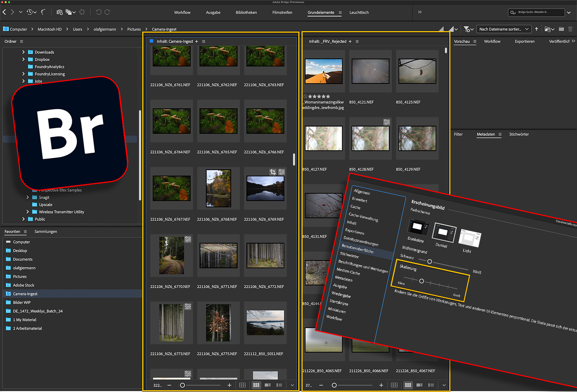Image resolution: width=577 pixels, height=392 pixels.
Task: Click the Get Photos from Camera icon
Action: [x=60, y=12]
